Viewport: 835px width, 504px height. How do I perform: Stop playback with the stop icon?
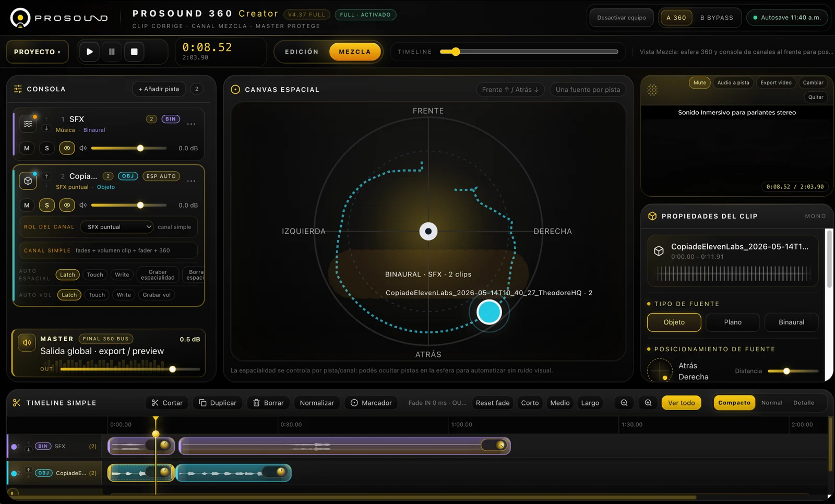pyautogui.click(x=134, y=52)
